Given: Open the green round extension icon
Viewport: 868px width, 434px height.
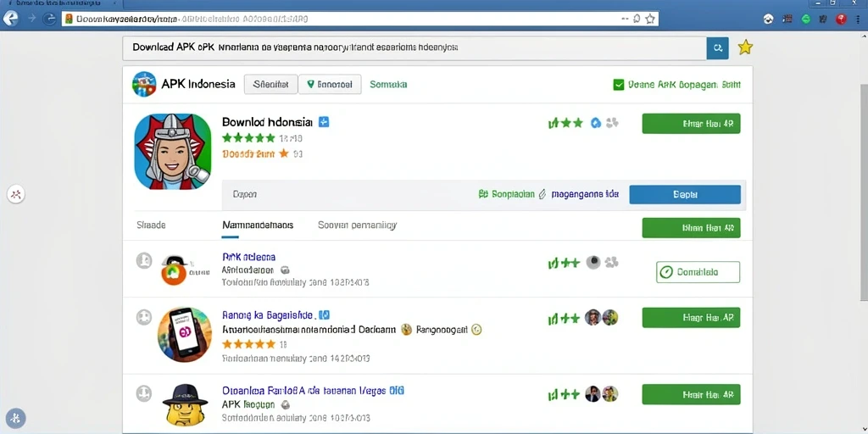Looking at the screenshot, I should [x=805, y=19].
